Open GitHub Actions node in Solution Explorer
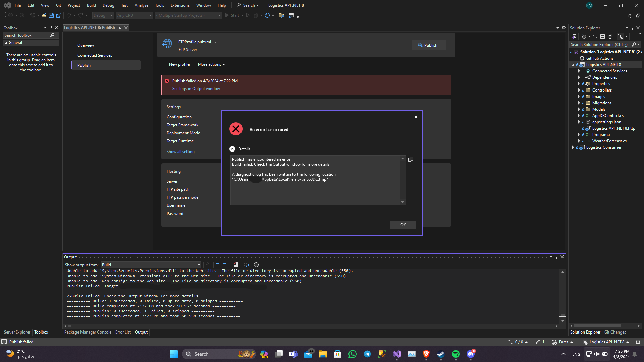The image size is (644, 362). (600, 58)
